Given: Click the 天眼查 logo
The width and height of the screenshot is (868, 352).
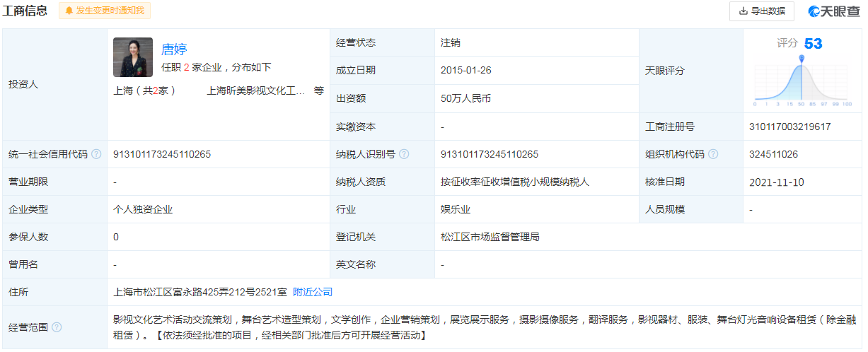Looking at the screenshot, I should click(833, 11).
